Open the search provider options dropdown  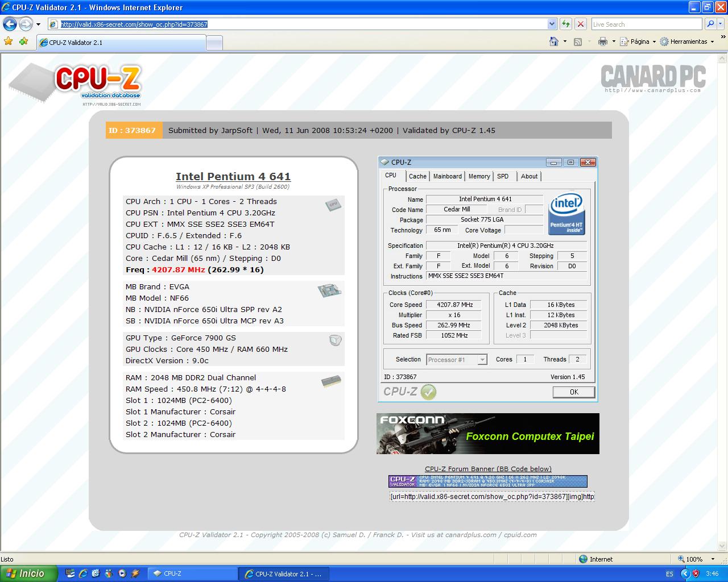pyautogui.click(x=721, y=24)
